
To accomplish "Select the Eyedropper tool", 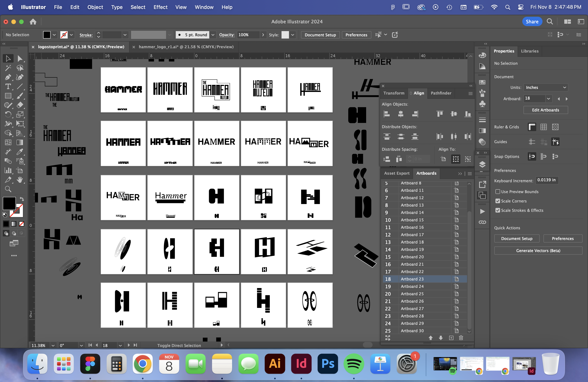I will point(20,152).
